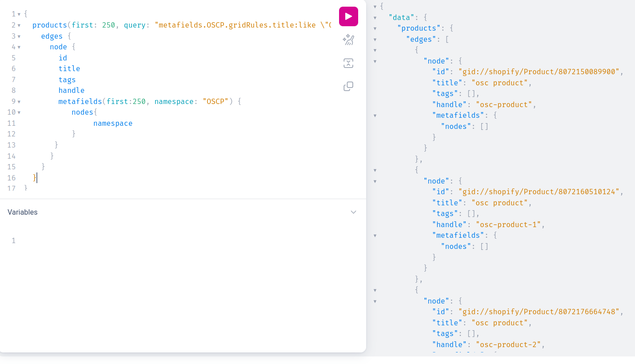The height and width of the screenshot is (364, 635).
Task: Click the namespace field on line 11
Action: coord(113,124)
